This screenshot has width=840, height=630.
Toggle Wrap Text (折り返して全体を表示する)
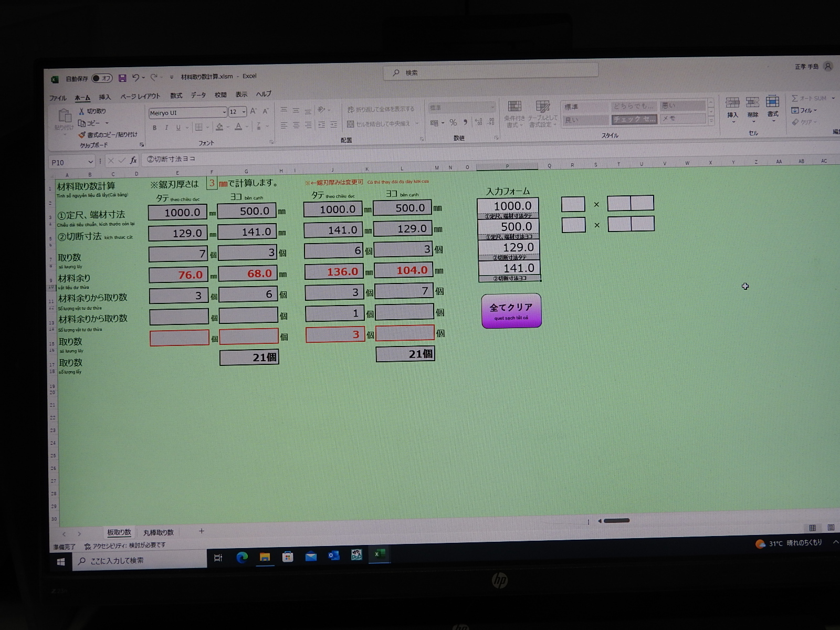pyautogui.click(x=381, y=109)
